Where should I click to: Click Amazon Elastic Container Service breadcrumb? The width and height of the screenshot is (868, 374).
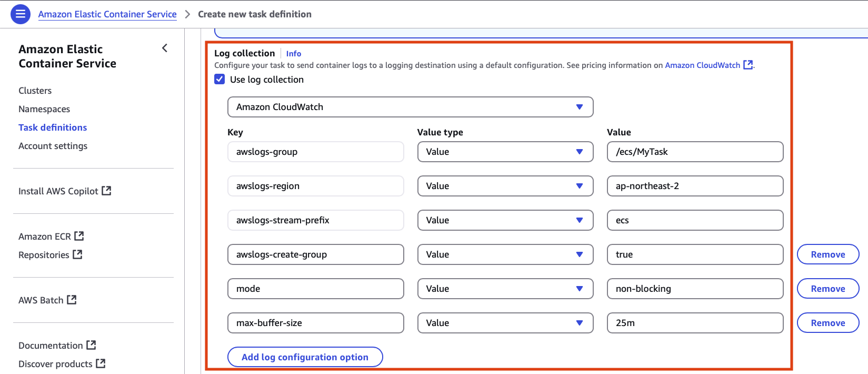click(107, 14)
